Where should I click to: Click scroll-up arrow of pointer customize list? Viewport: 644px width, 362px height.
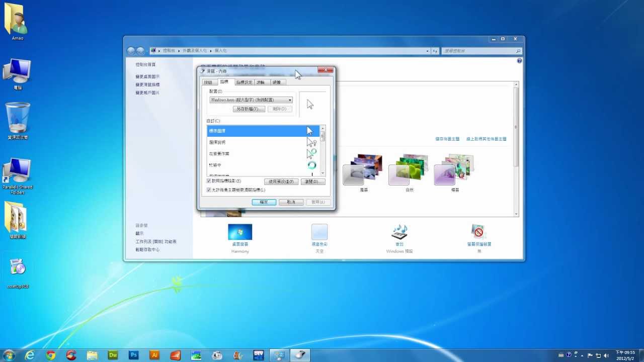[x=323, y=128]
